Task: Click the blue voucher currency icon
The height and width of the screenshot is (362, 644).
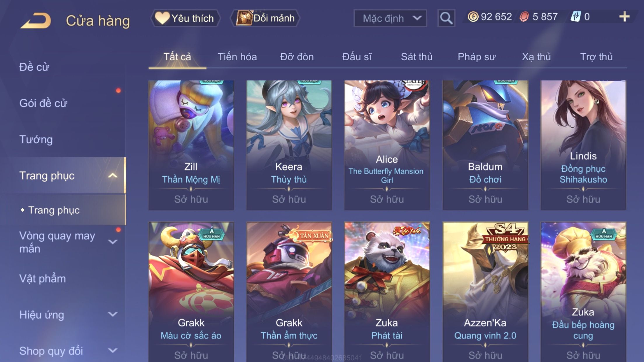Action: (x=576, y=17)
